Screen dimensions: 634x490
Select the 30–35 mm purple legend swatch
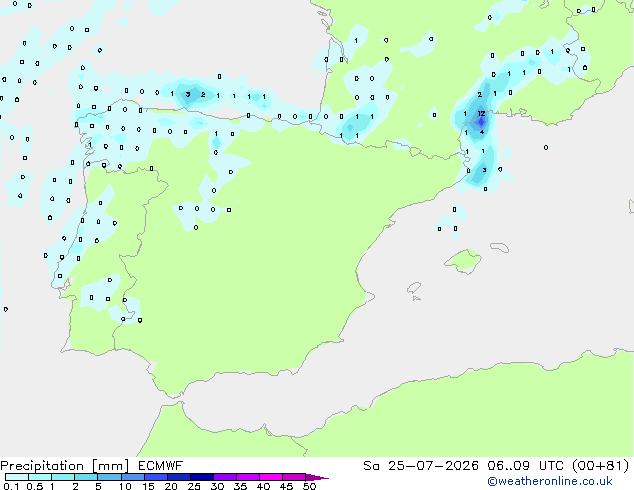[x=225, y=477]
